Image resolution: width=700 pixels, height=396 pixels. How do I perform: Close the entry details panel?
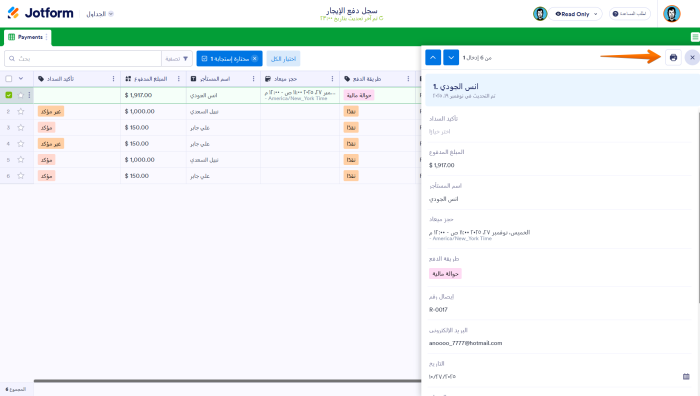tap(692, 58)
